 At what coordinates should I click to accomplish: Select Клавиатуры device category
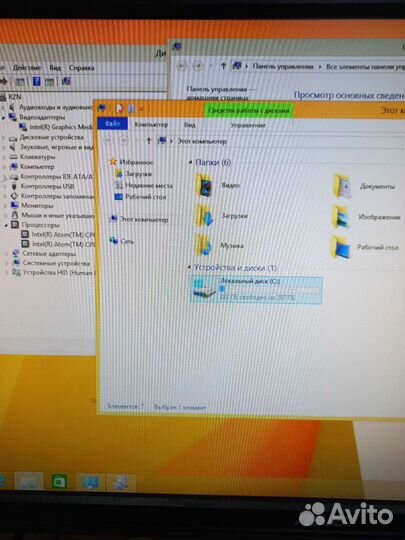[38, 157]
